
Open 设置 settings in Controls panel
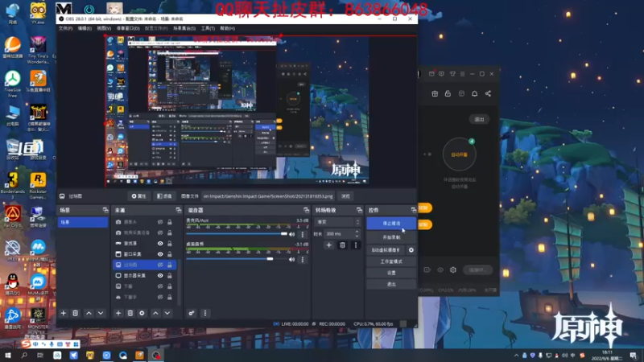[391, 273]
